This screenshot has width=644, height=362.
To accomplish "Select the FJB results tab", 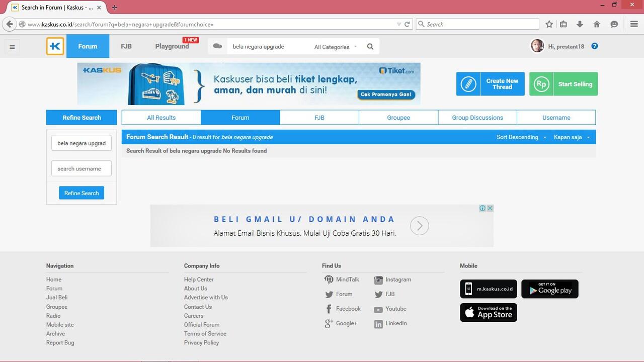I will click(x=319, y=118).
